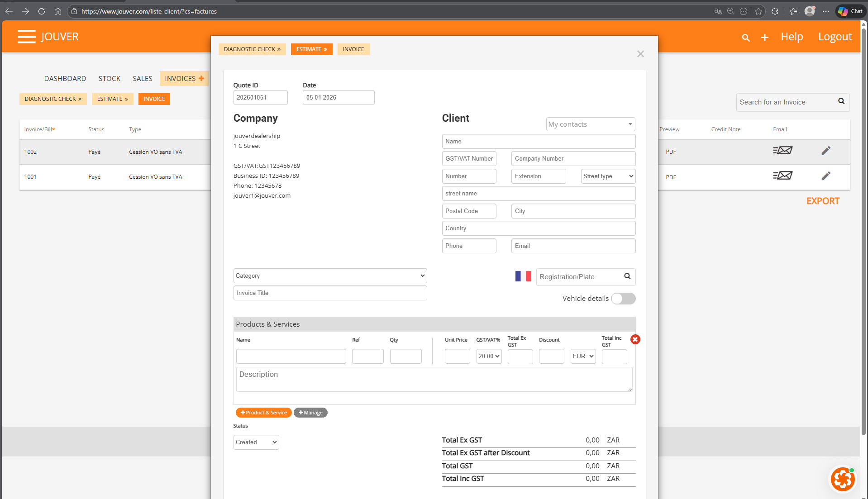This screenshot has height=499, width=868.
Task: Open the DASHBOARD tab
Action: coord(65,79)
